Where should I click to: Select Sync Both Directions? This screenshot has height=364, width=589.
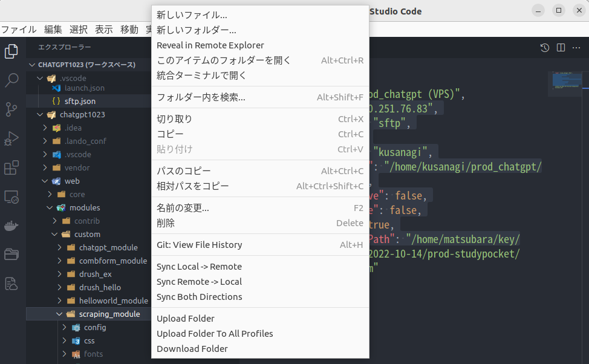point(260,297)
